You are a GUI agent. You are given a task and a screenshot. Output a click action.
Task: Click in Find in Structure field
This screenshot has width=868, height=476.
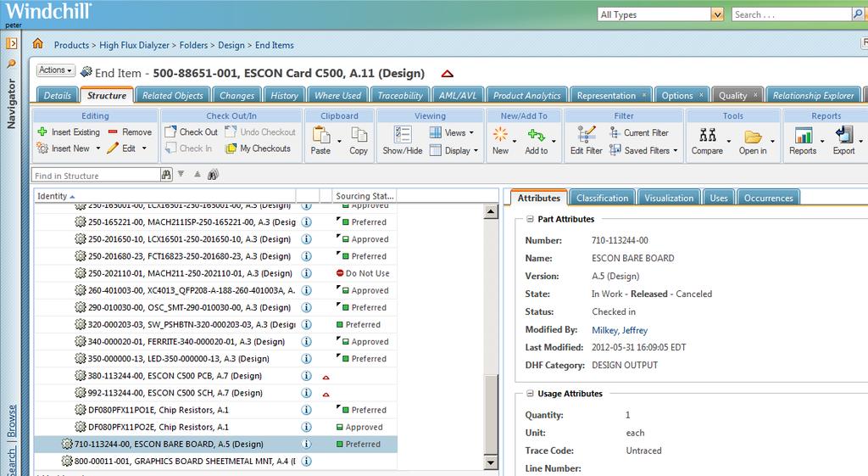(96, 175)
